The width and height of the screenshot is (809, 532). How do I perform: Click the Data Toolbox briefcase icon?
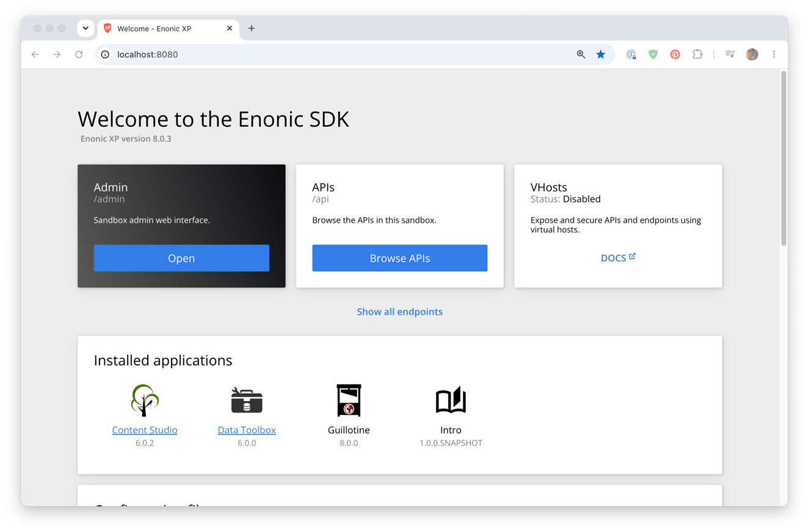pyautogui.click(x=247, y=400)
